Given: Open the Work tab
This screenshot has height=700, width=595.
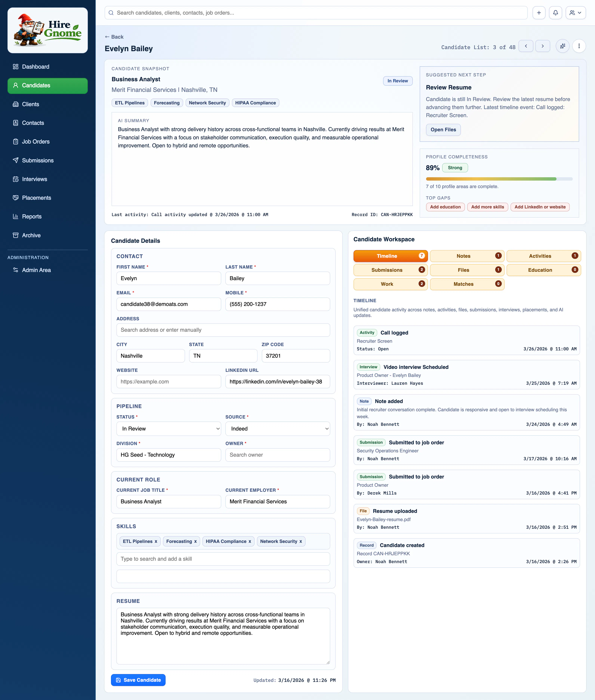Looking at the screenshot, I should (391, 284).
